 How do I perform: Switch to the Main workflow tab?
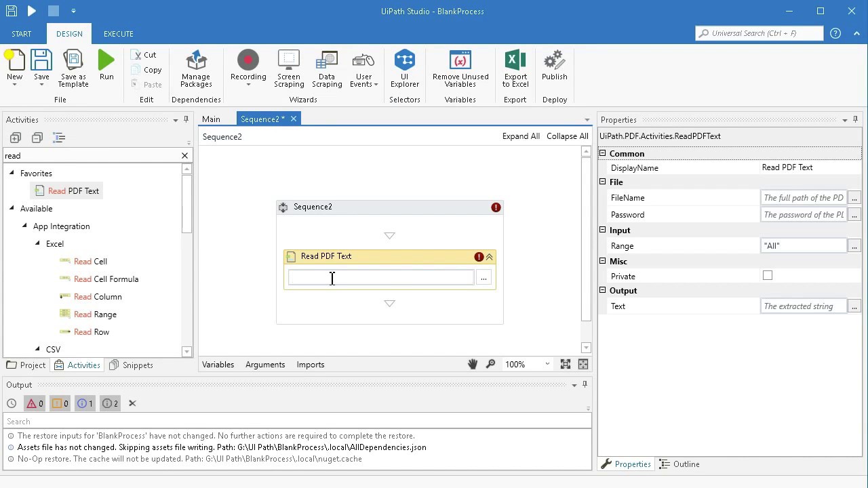[211, 119]
